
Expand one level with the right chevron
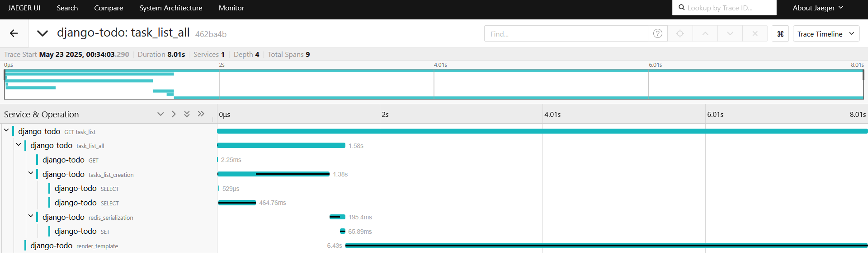pos(174,114)
